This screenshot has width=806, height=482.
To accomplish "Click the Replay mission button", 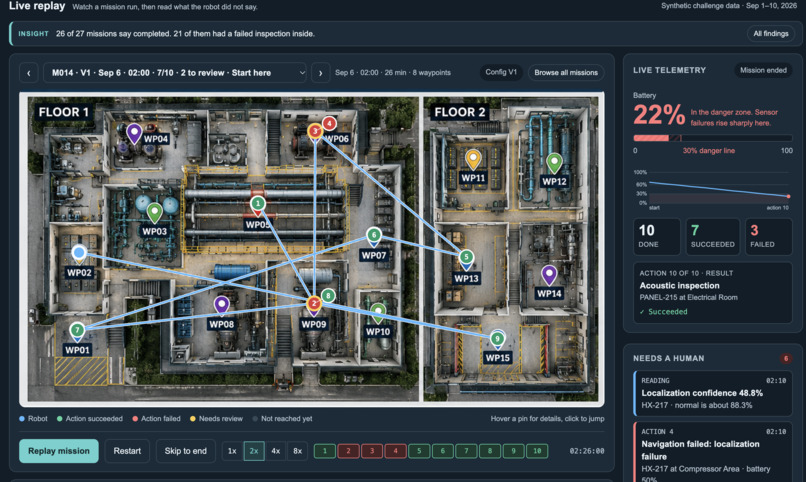I will pyautogui.click(x=59, y=451).
